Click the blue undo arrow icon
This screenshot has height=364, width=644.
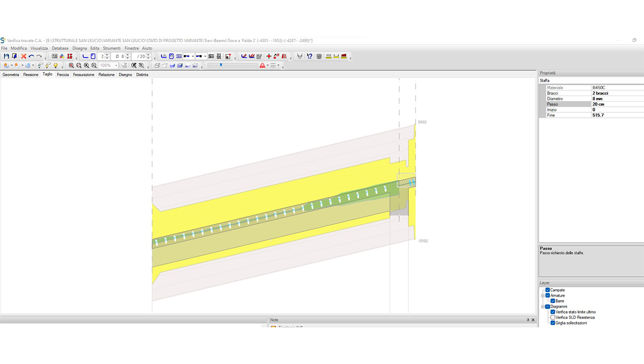click(x=31, y=56)
